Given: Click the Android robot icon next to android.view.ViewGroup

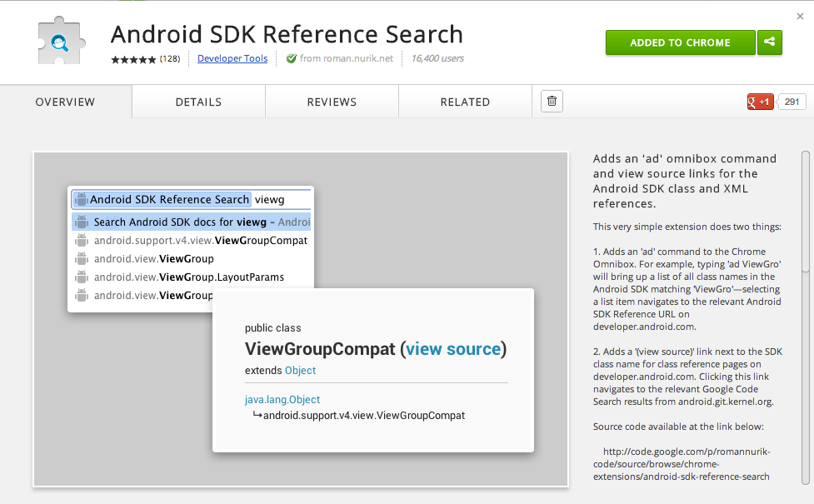Looking at the screenshot, I should [82, 258].
